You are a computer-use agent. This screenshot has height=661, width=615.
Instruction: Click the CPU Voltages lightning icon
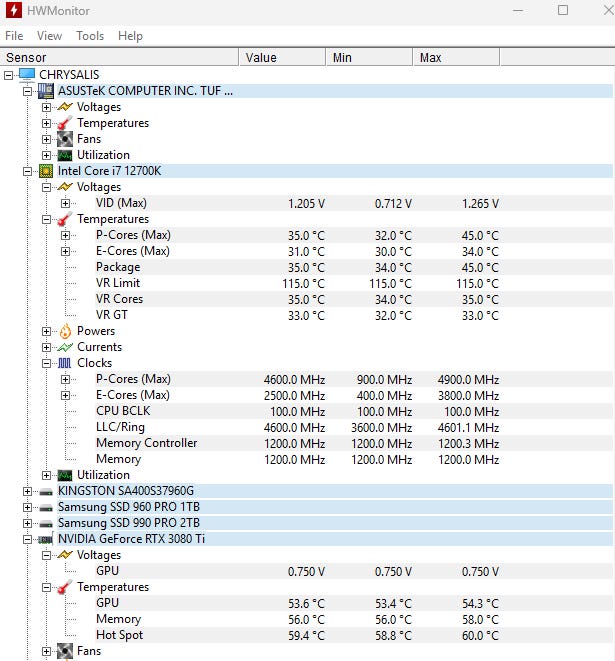coord(65,187)
